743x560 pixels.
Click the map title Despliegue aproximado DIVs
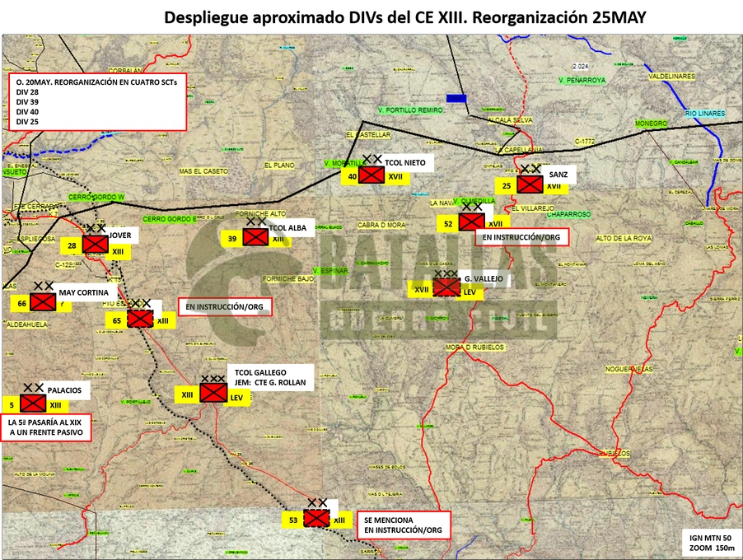pos(405,17)
